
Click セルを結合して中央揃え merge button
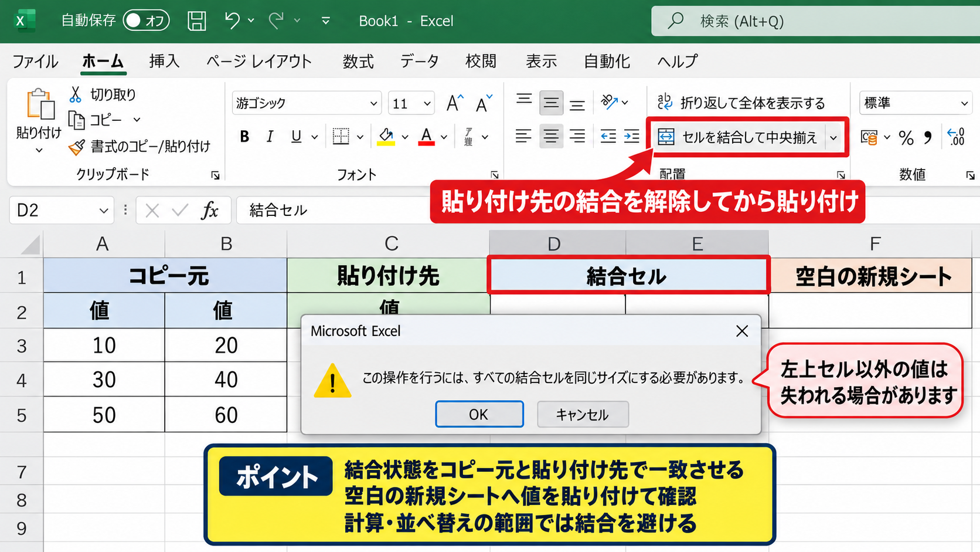738,137
